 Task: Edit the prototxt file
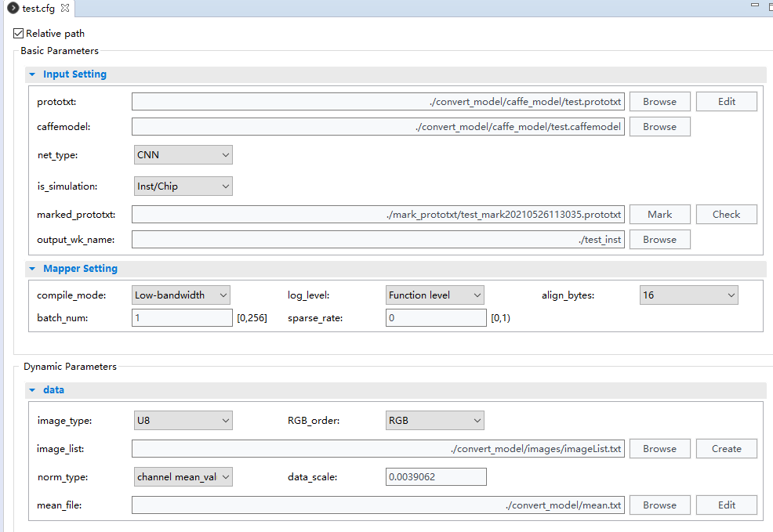(726, 102)
